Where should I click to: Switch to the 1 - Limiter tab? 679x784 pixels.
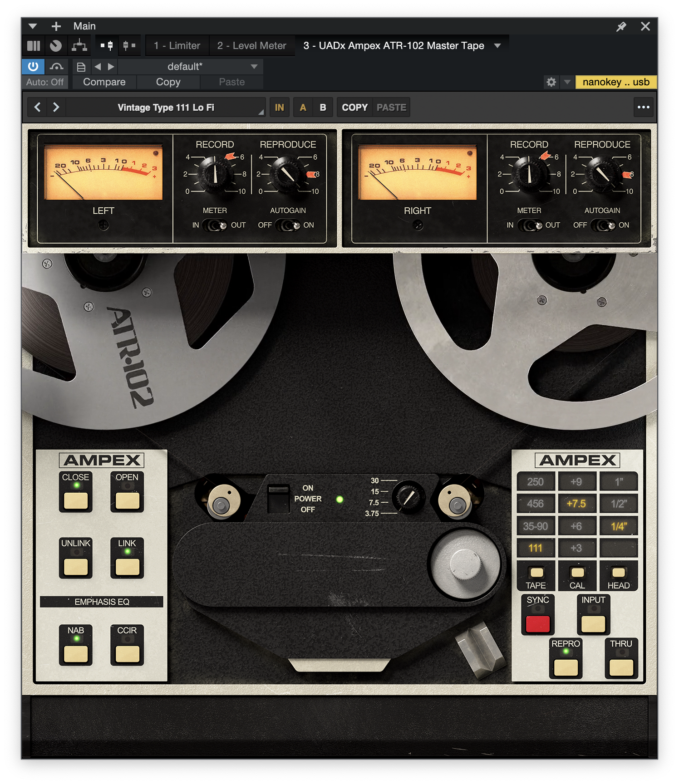pyautogui.click(x=177, y=46)
